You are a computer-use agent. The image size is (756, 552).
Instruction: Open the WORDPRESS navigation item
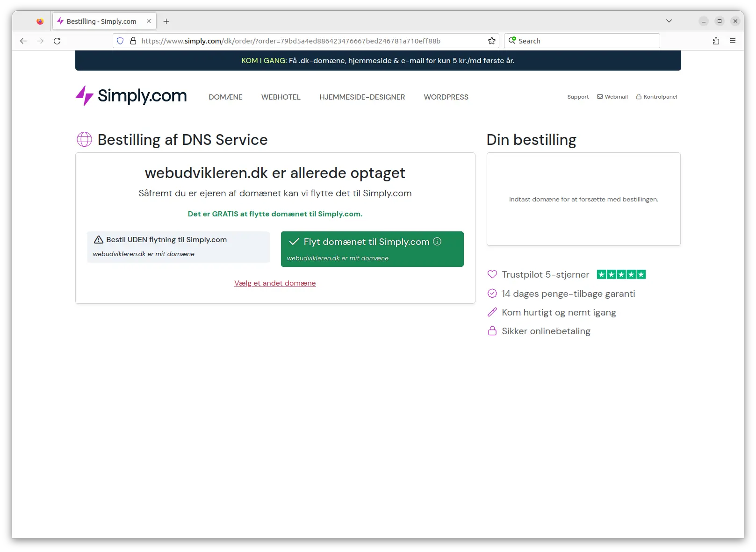(446, 97)
